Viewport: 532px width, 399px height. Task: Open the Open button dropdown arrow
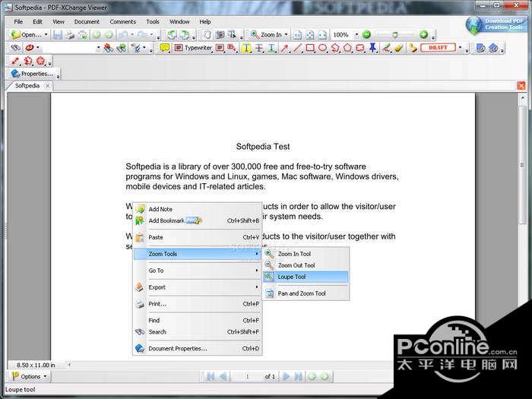click(46, 35)
